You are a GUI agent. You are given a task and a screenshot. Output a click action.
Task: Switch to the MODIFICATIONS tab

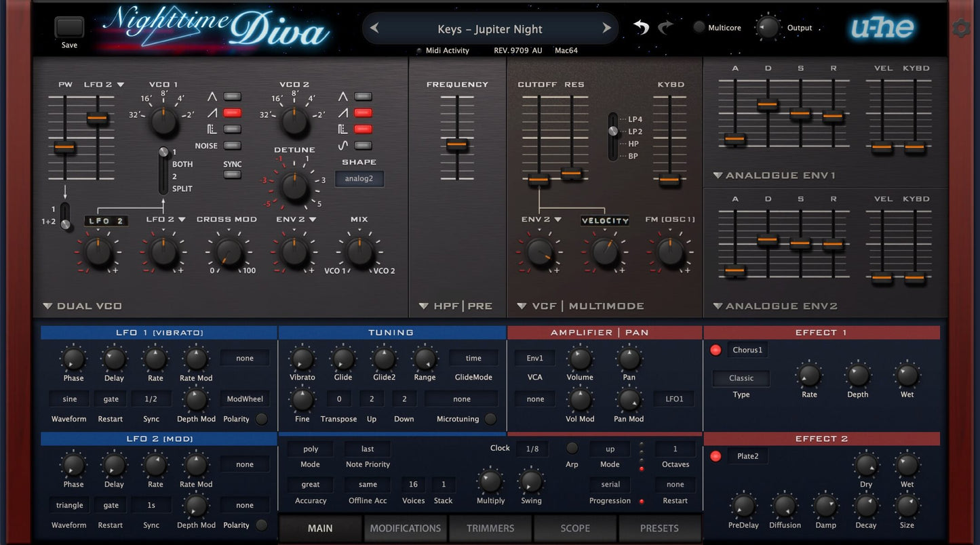[x=406, y=529]
